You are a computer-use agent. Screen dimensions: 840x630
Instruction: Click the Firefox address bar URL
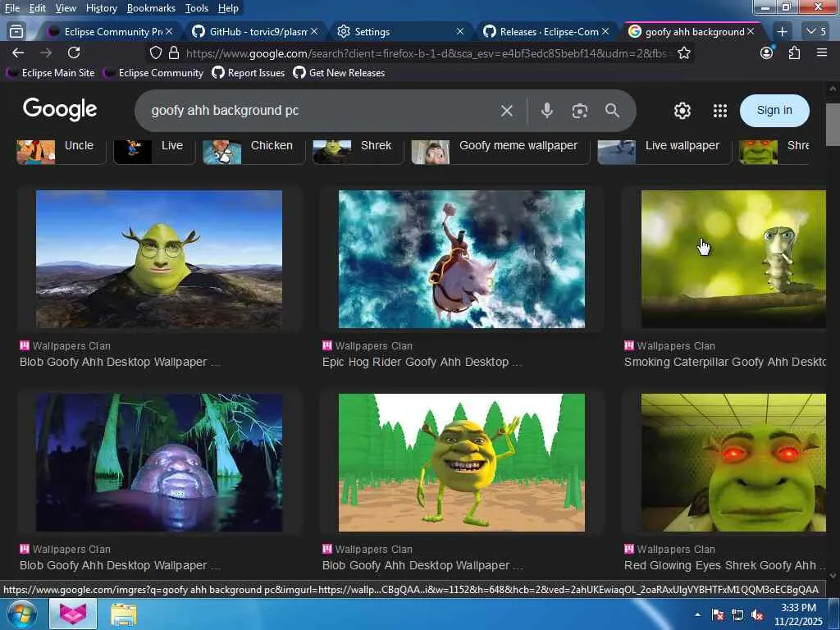pos(426,53)
